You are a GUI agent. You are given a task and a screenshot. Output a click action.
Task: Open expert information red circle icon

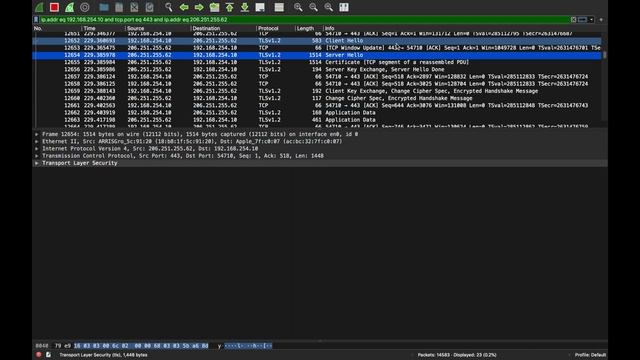39,355
